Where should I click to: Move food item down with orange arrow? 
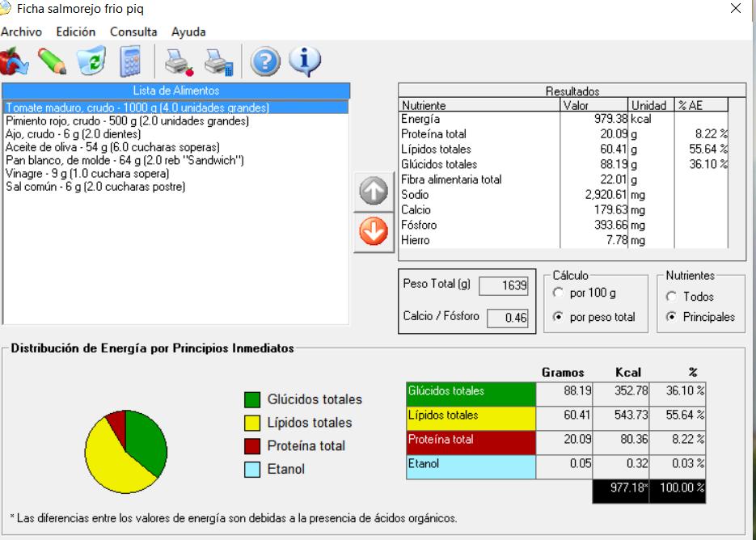coord(373,232)
